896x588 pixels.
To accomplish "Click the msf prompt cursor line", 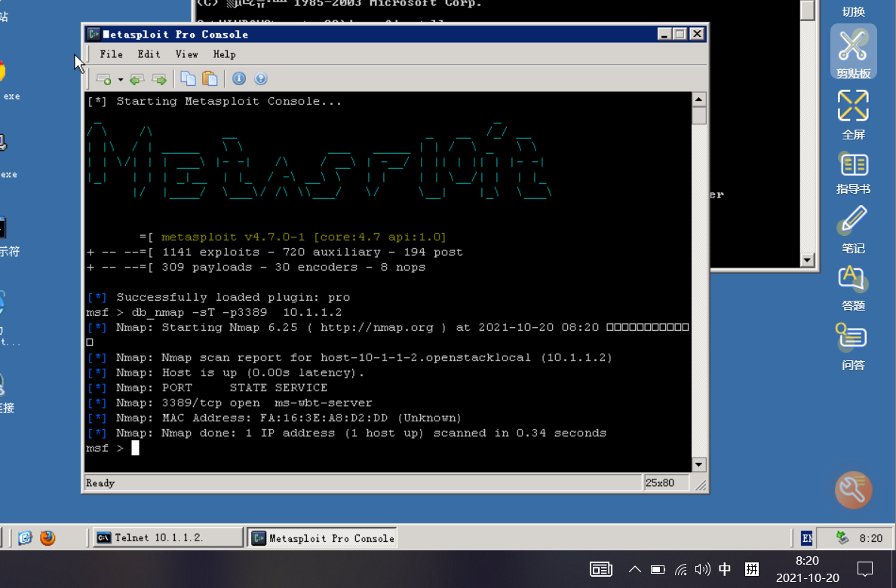I will coord(112,448).
